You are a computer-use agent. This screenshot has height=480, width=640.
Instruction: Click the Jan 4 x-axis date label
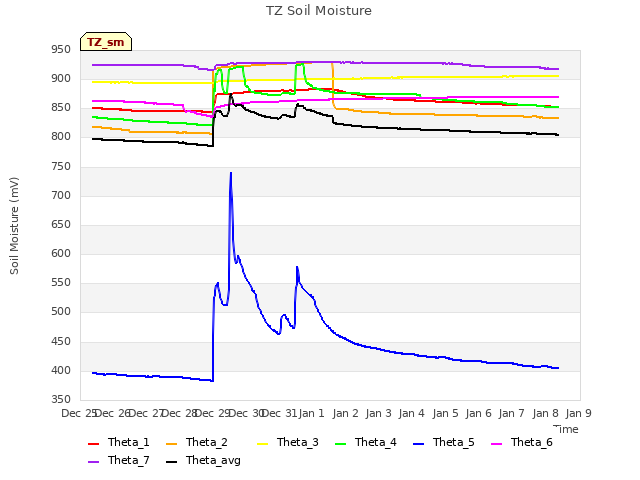[411, 413]
